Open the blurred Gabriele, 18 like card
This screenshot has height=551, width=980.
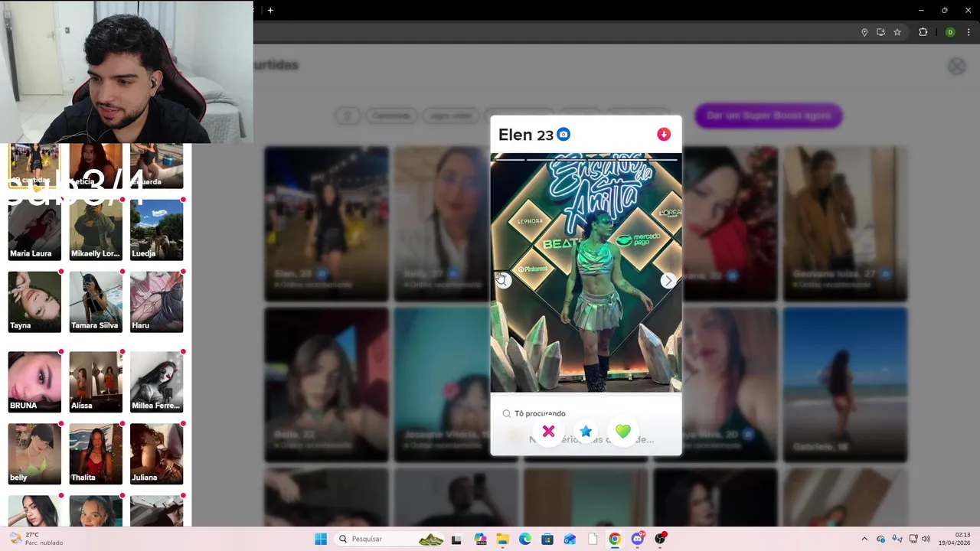click(x=845, y=385)
